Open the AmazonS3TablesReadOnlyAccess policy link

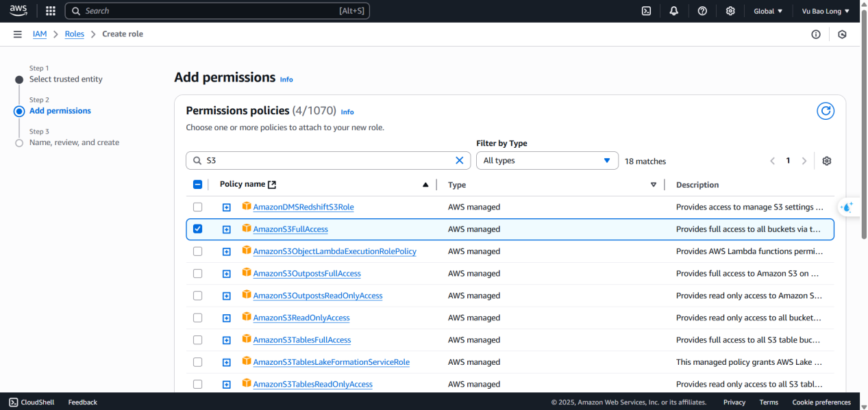(x=313, y=384)
